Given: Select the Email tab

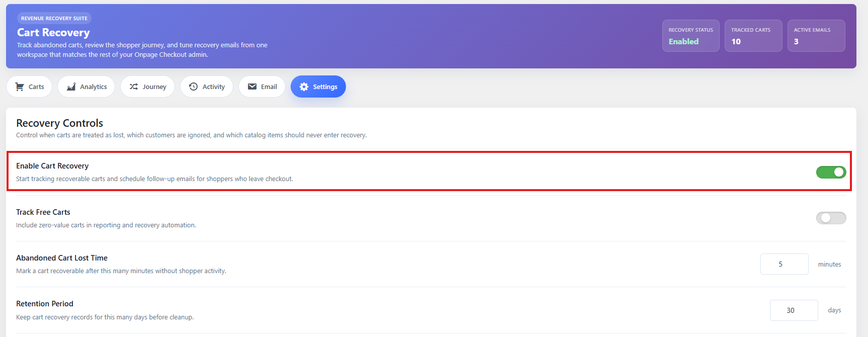Looking at the screenshot, I should [262, 87].
